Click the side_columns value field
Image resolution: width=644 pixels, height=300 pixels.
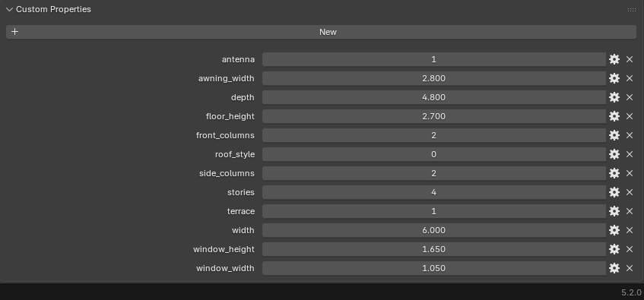pyautogui.click(x=433, y=173)
